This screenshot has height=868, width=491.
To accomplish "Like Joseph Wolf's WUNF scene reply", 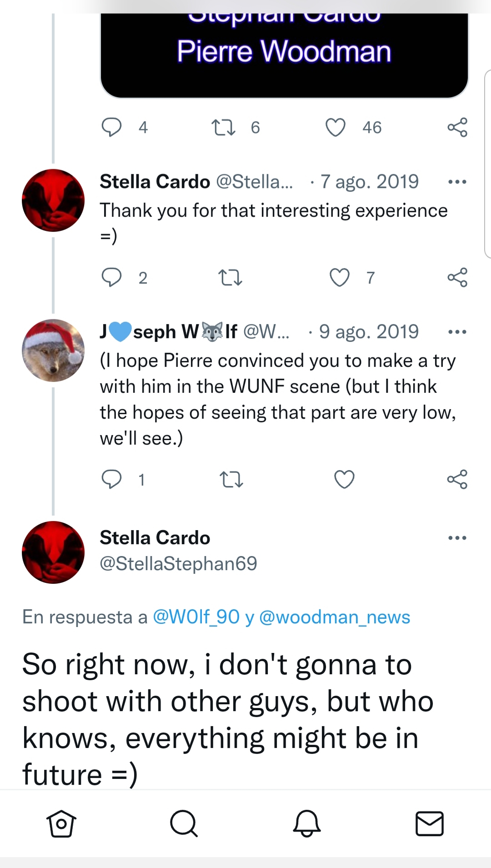I will click(344, 480).
